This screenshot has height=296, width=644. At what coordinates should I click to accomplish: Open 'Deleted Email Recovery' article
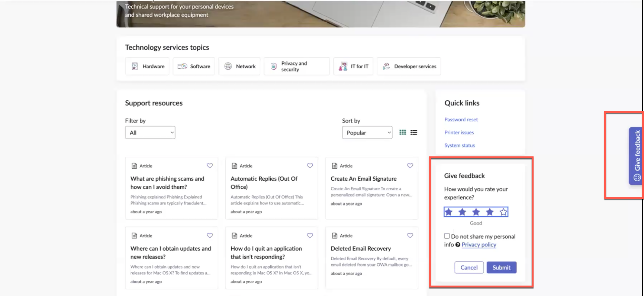tap(361, 248)
